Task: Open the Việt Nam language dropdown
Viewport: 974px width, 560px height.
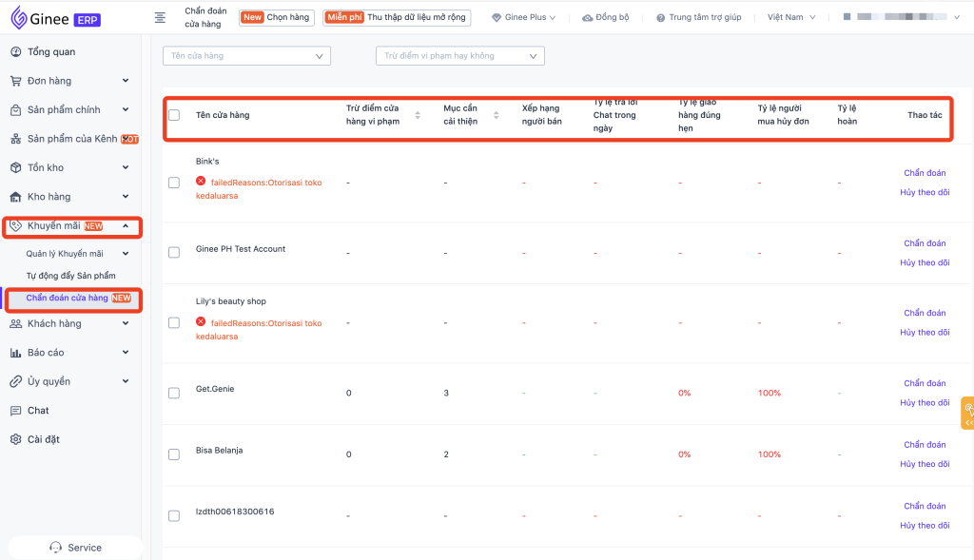Action: [x=790, y=17]
